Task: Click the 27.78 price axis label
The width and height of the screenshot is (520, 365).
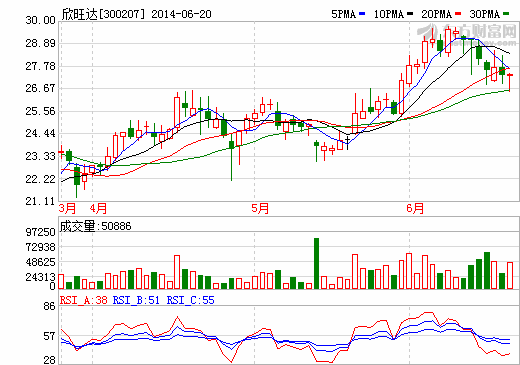Action: pyautogui.click(x=40, y=66)
